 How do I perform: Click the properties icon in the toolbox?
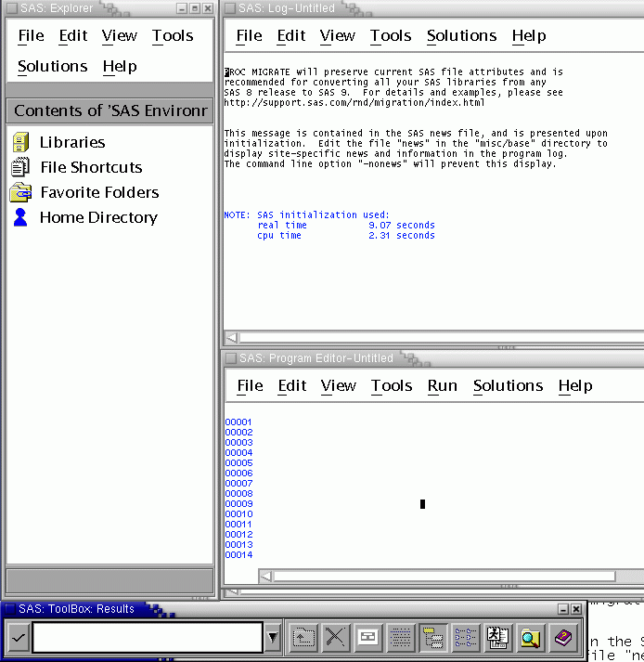point(367,638)
